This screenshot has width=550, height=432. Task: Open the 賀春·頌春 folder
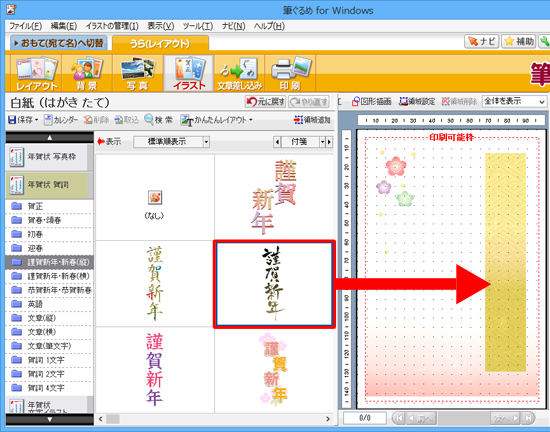49,220
